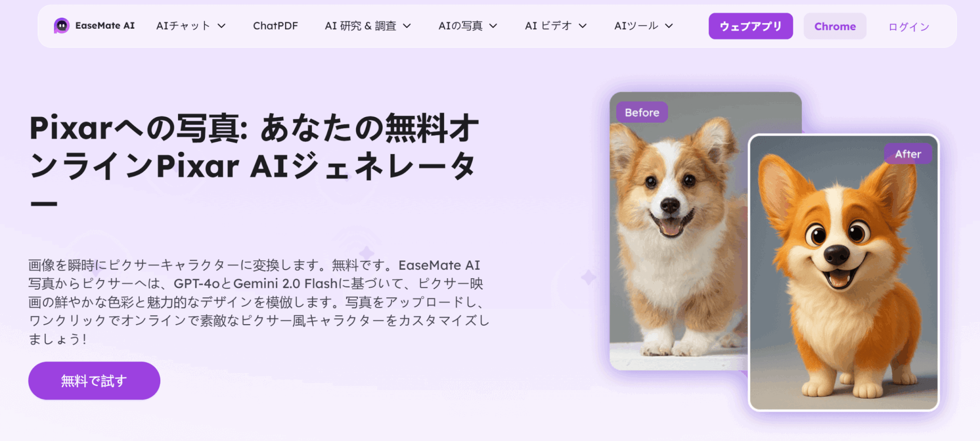This screenshot has width=980, height=441.
Task: Select the After Pixar corgi image
Action: (844, 272)
